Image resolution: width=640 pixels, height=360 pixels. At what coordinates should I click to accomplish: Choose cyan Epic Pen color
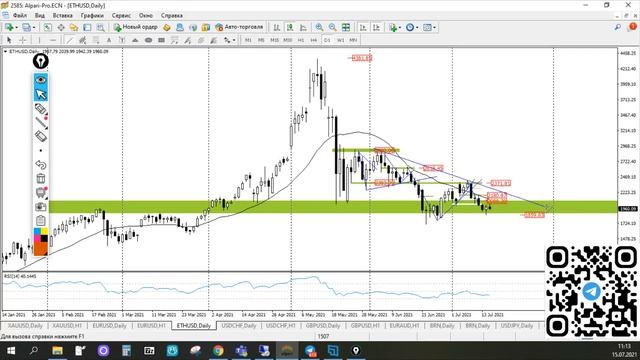coord(37,231)
